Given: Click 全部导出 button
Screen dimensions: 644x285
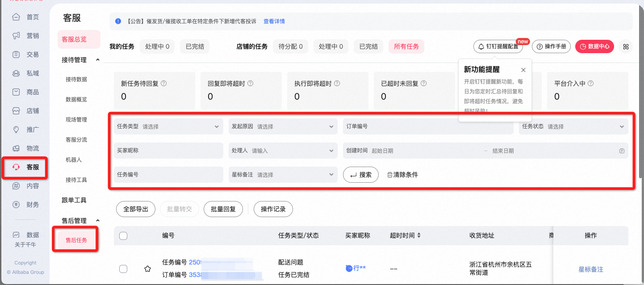Looking at the screenshot, I should point(136,209).
